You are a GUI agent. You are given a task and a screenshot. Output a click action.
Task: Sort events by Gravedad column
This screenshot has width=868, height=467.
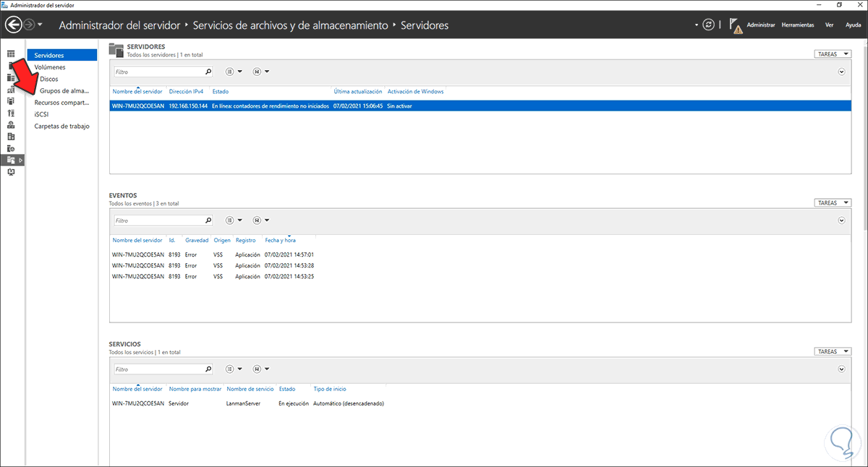pos(197,240)
